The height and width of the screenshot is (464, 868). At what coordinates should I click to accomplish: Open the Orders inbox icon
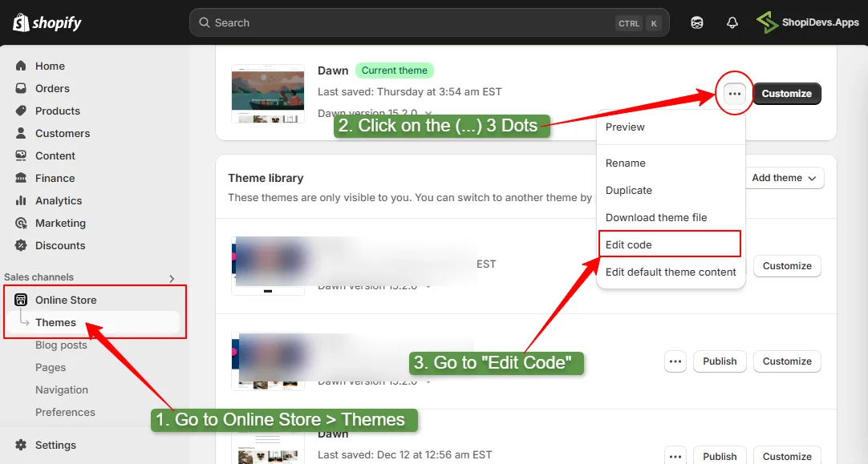(21, 88)
